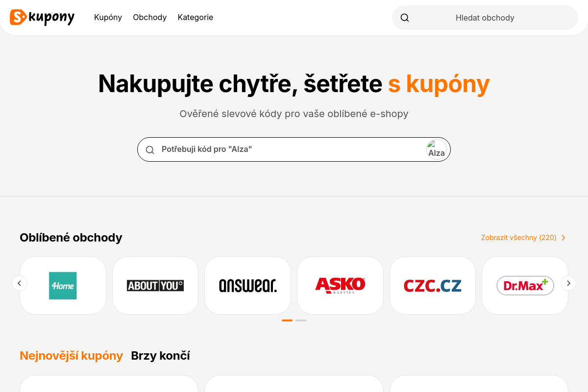Click the chevron next to Zobrazit všechny
The height and width of the screenshot is (392, 588).
(x=563, y=237)
